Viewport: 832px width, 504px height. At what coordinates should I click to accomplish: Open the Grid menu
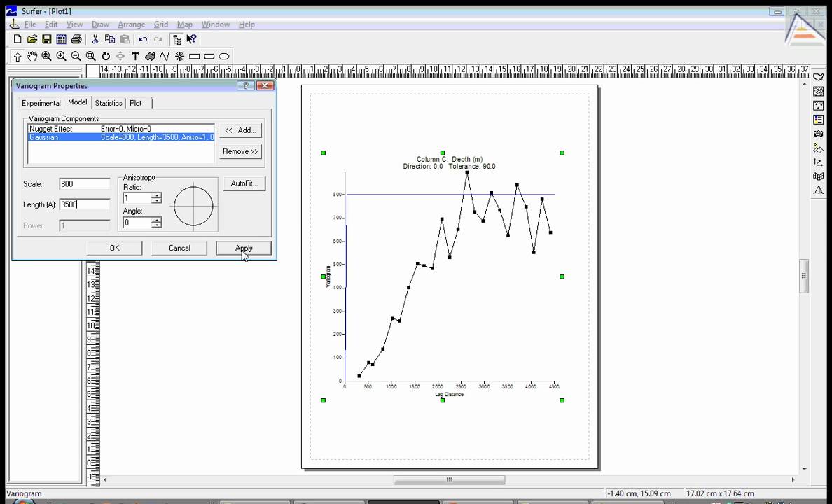click(161, 24)
